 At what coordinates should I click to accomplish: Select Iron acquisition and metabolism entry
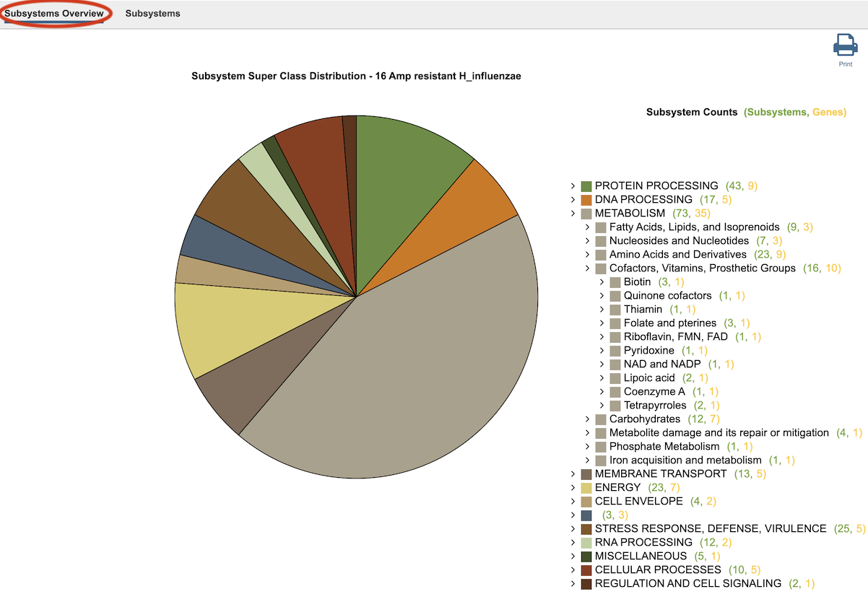[685, 460]
